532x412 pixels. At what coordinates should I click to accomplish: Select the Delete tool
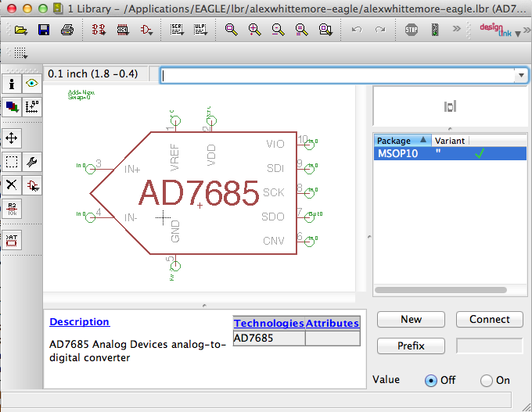12,185
